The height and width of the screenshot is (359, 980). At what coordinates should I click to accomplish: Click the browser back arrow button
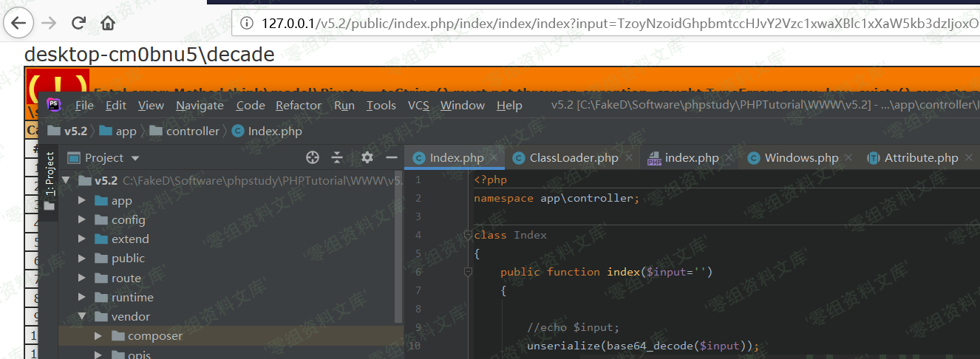18,23
